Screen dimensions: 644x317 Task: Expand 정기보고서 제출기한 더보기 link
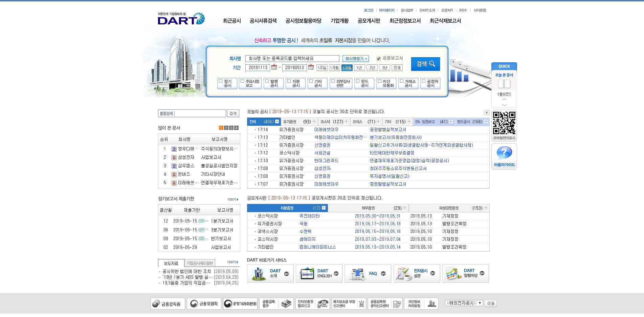click(233, 199)
